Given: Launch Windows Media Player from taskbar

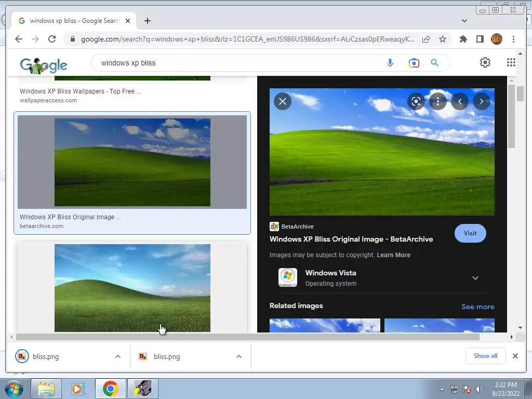Looking at the screenshot, I should (78, 389).
